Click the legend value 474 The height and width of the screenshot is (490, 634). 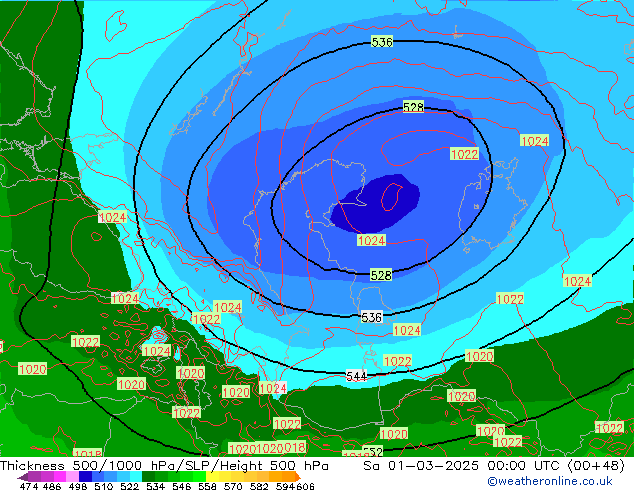(x=29, y=486)
